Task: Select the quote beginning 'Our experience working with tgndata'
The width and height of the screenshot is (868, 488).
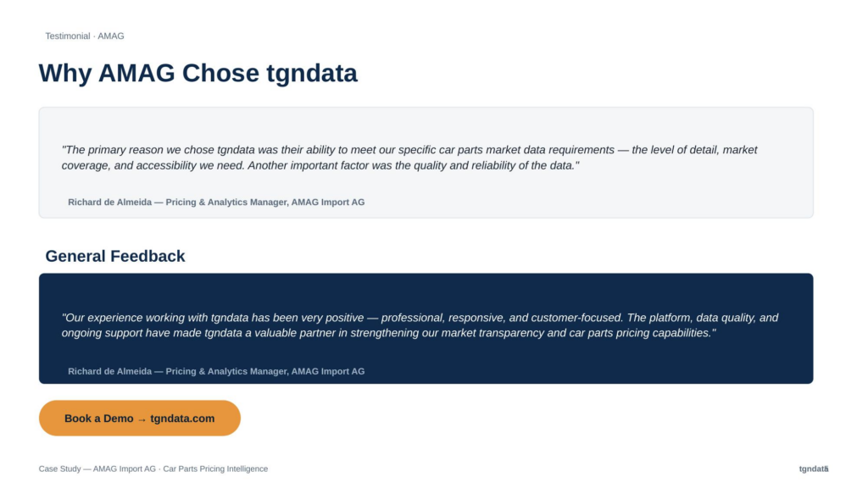Action: (420, 325)
